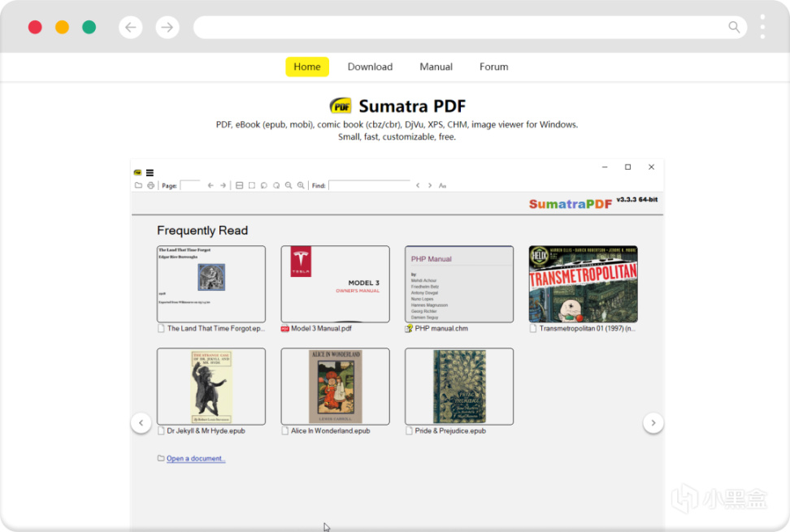The height and width of the screenshot is (532, 790).
Task: Find previous match arrow icon
Action: [418, 185]
